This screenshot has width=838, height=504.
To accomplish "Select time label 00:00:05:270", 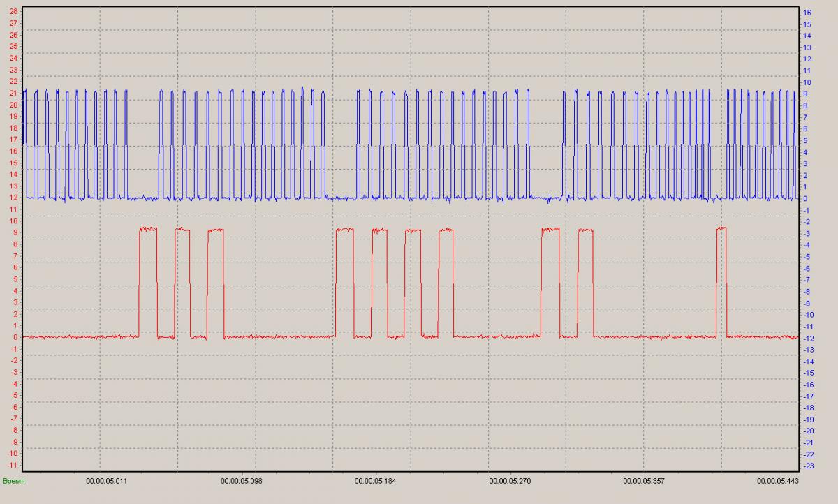I will point(510,481).
